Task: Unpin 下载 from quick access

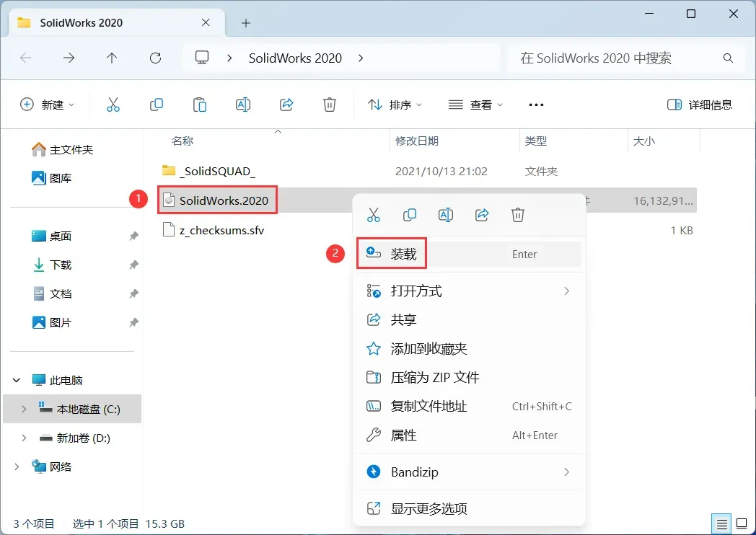Action: [x=133, y=265]
